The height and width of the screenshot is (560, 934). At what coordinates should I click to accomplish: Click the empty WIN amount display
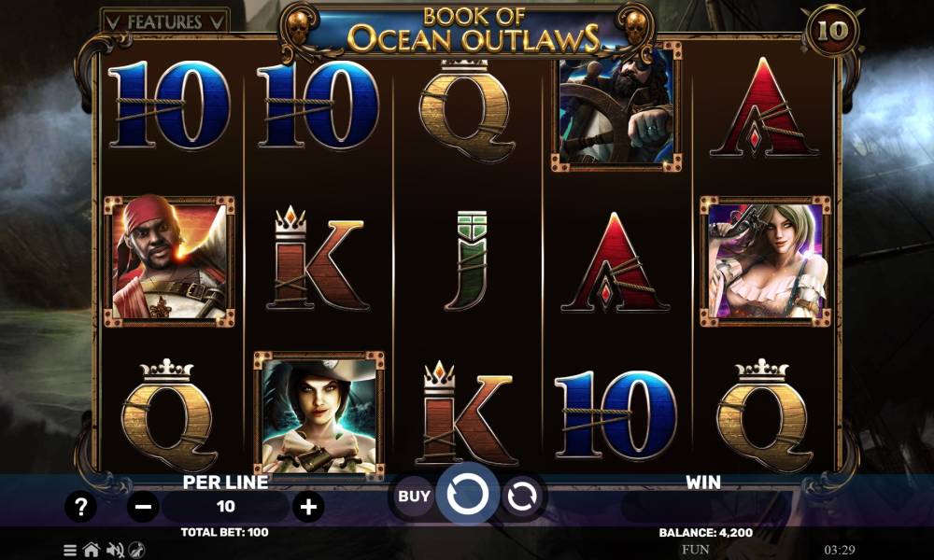(703, 507)
